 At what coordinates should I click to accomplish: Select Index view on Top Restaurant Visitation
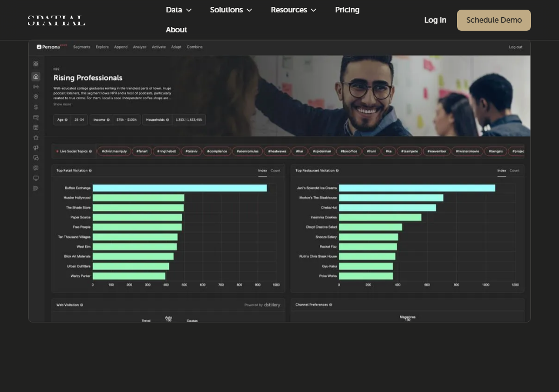[x=502, y=171]
